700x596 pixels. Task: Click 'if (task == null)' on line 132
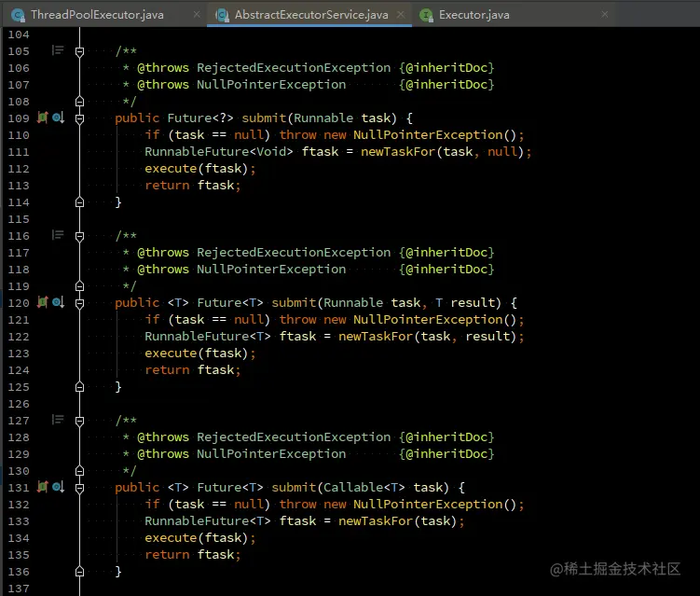point(208,505)
